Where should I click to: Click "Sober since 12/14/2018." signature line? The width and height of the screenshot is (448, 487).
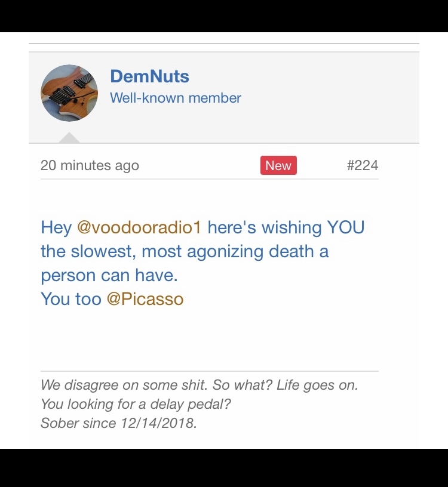click(x=119, y=423)
